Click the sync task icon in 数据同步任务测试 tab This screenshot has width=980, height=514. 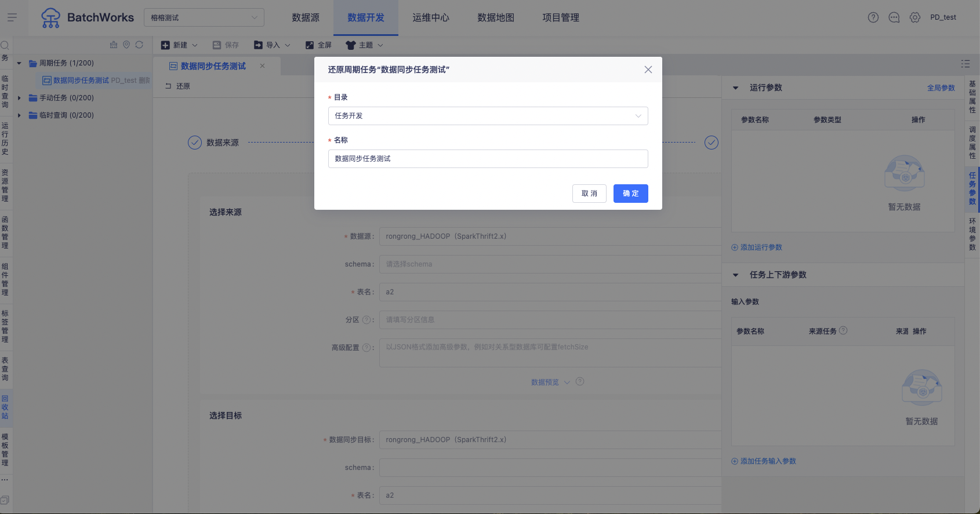coord(173,66)
